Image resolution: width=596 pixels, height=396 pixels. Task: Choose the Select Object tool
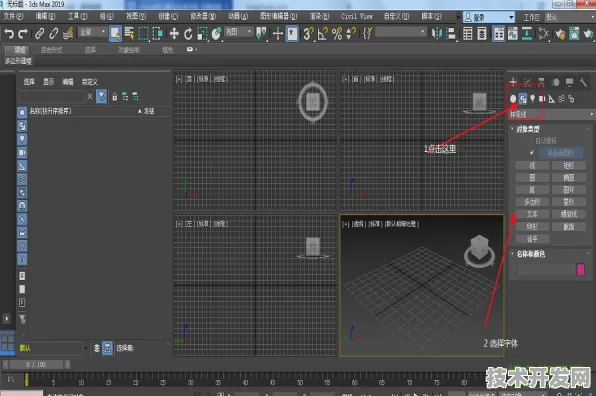coord(115,34)
